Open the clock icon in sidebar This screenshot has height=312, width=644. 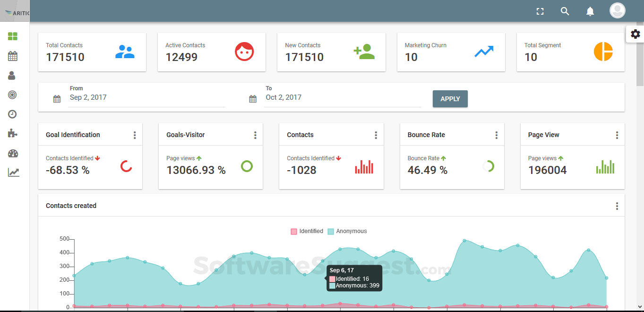click(12, 114)
